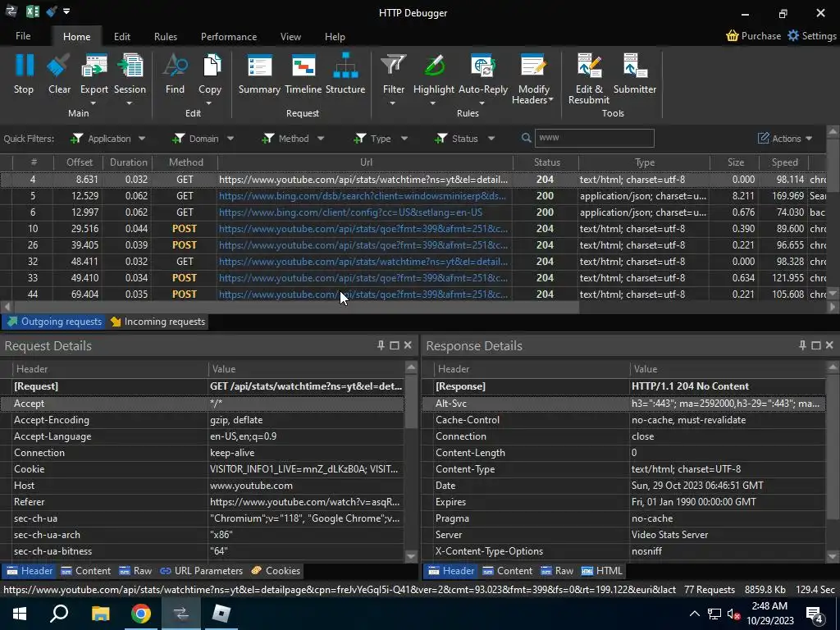840x630 pixels.
Task: Open Settings with the gear icon
Action: [x=793, y=35]
